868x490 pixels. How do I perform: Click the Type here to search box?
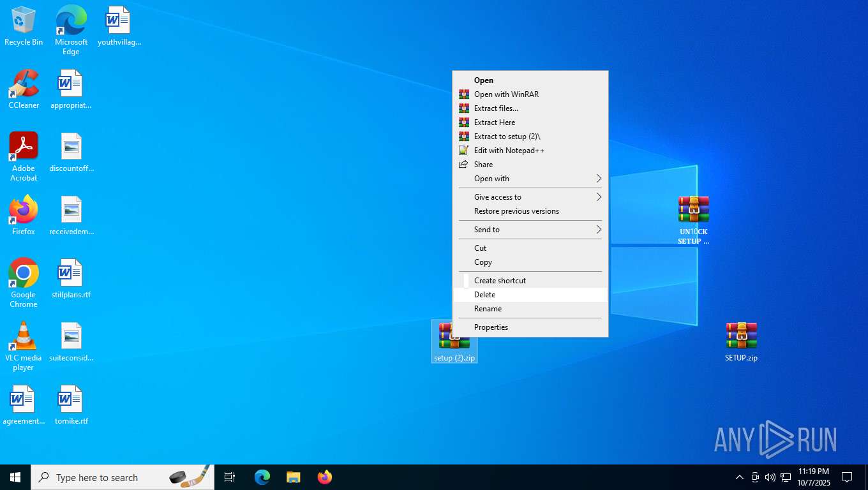click(x=123, y=477)
